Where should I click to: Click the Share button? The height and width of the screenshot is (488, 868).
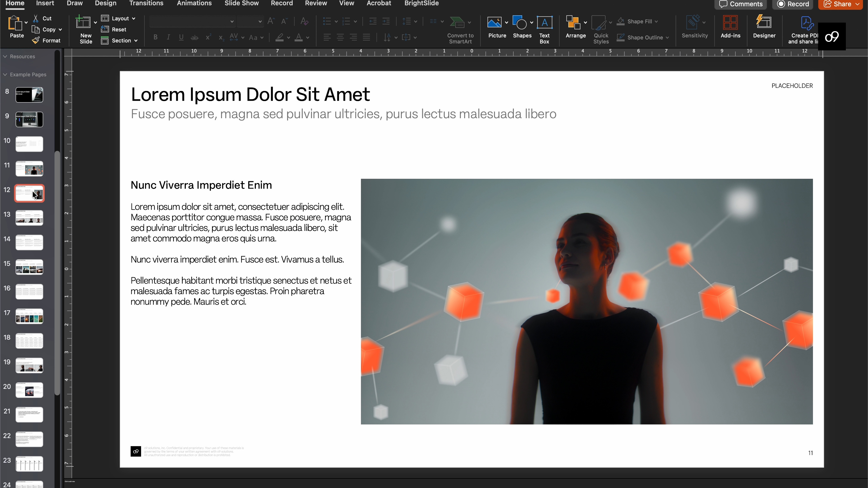pos(838,4)
